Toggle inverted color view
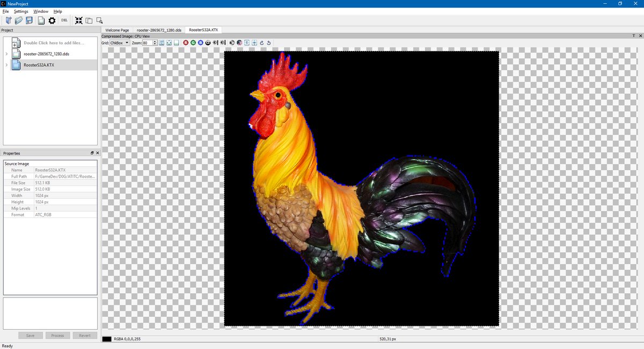The height and width of the screenshot is (349, 644). pos(239,42)
